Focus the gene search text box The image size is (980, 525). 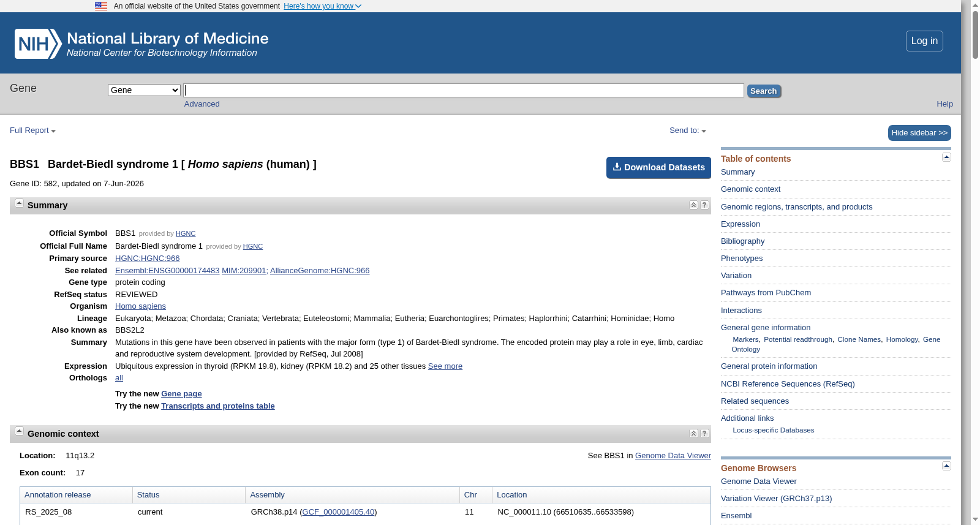(x=464, y=90)
